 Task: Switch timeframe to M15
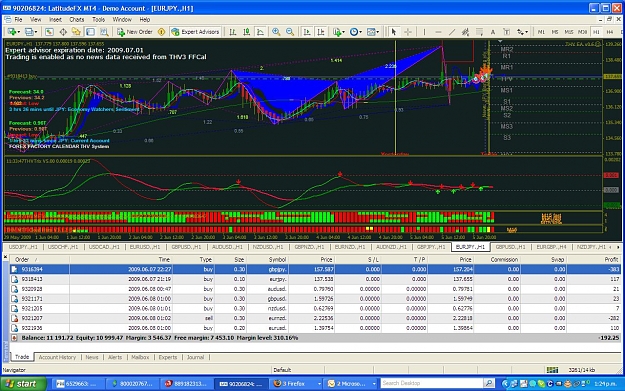pos(569,32)
